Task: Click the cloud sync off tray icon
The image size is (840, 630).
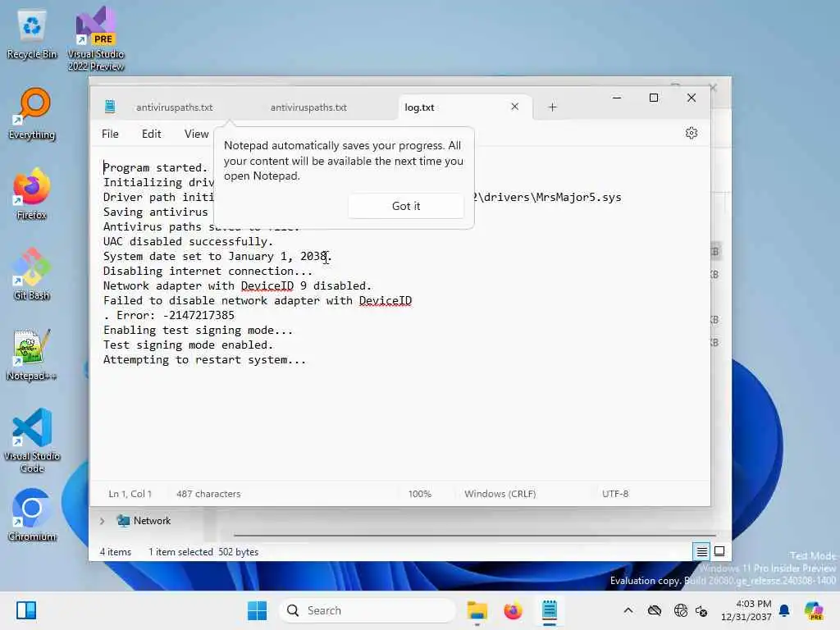Action: (654, 610)
